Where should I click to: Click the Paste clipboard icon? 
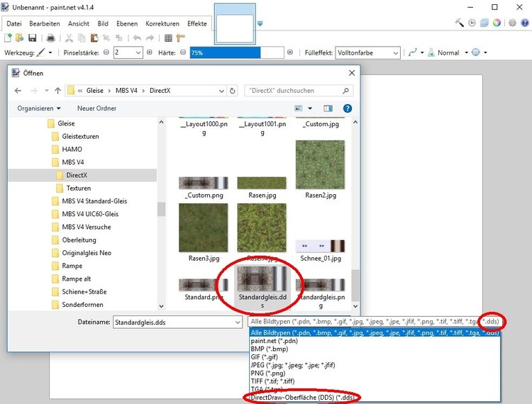[94, 38]
